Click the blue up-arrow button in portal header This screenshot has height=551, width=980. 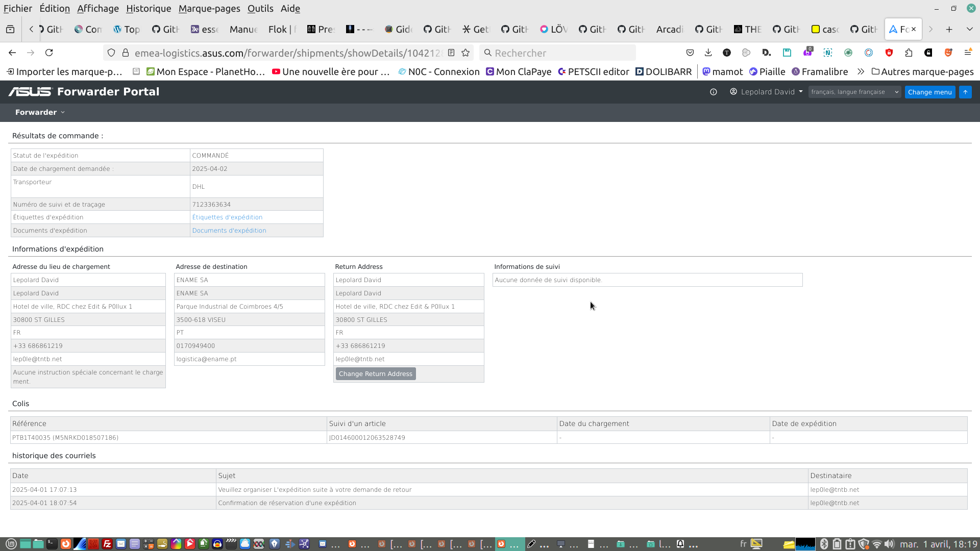pyautogui.click(x=965, y=92)
